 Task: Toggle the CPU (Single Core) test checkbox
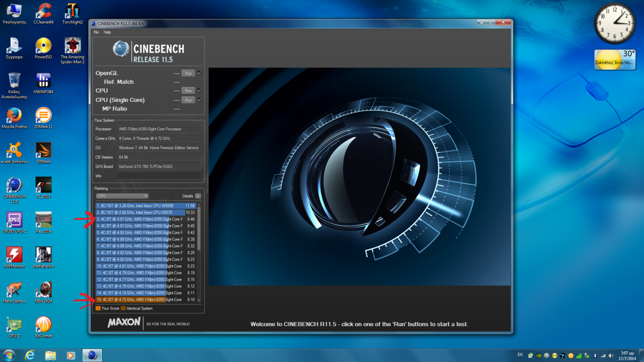199,99
